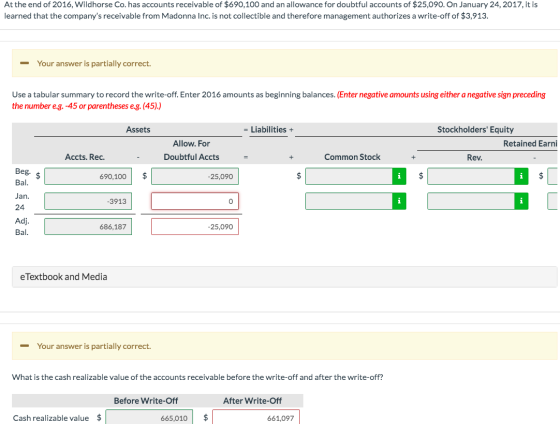Click info icon in Rev. beginning balance field
Image resolution: width=560 pixels, height=424 pixels.
pyautogui.click(x=521, y=176)
